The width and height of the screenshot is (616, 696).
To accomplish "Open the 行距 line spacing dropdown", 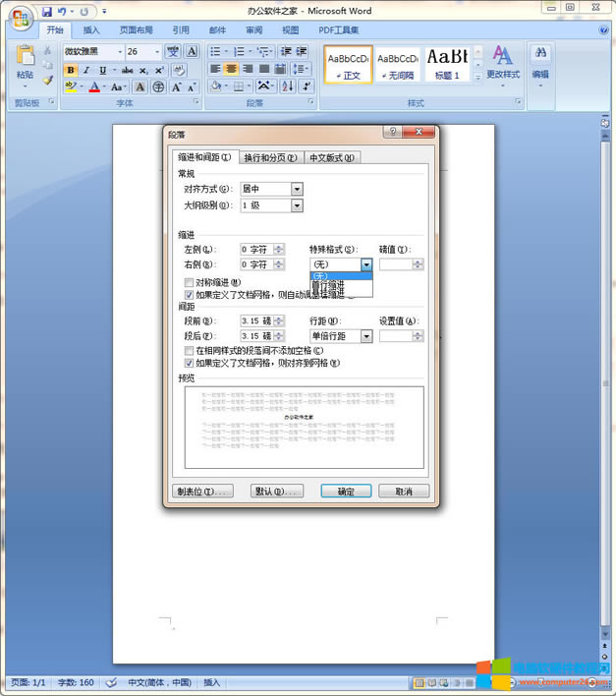I will tap(366, 336).
